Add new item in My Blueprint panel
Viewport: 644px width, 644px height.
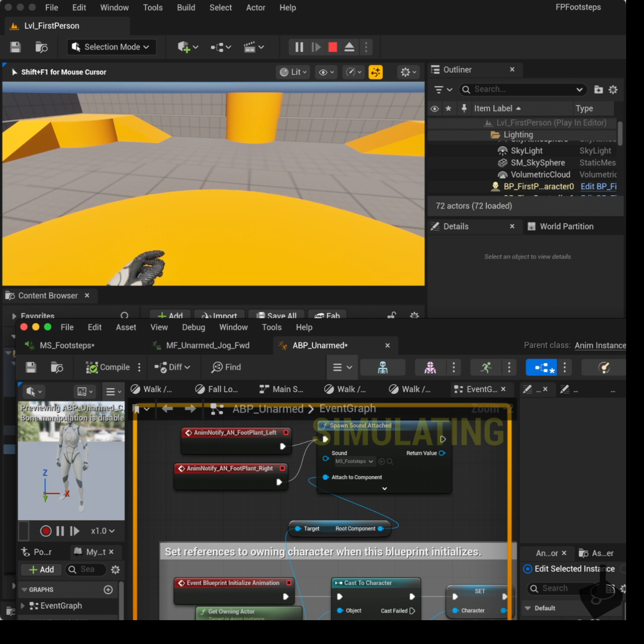coord(42,569)
